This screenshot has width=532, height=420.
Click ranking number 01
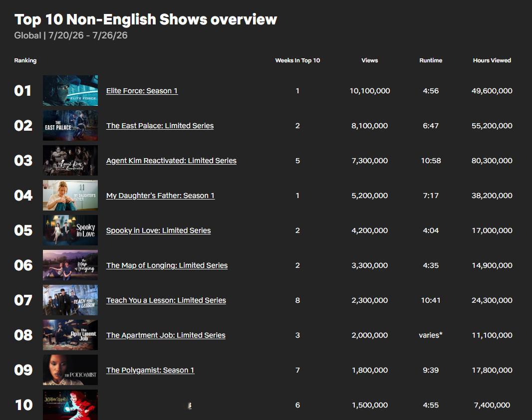click(23, 91)
